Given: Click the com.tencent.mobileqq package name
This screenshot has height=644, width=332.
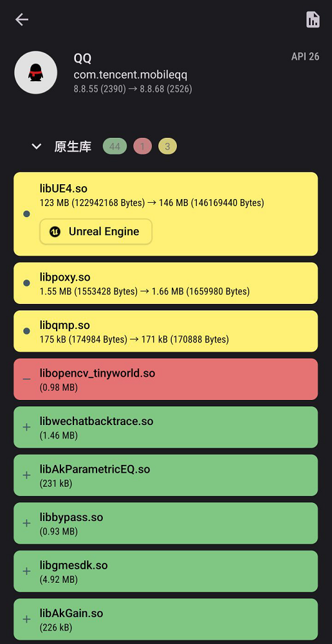Looking at the screenshot, I should click(131, 75).
